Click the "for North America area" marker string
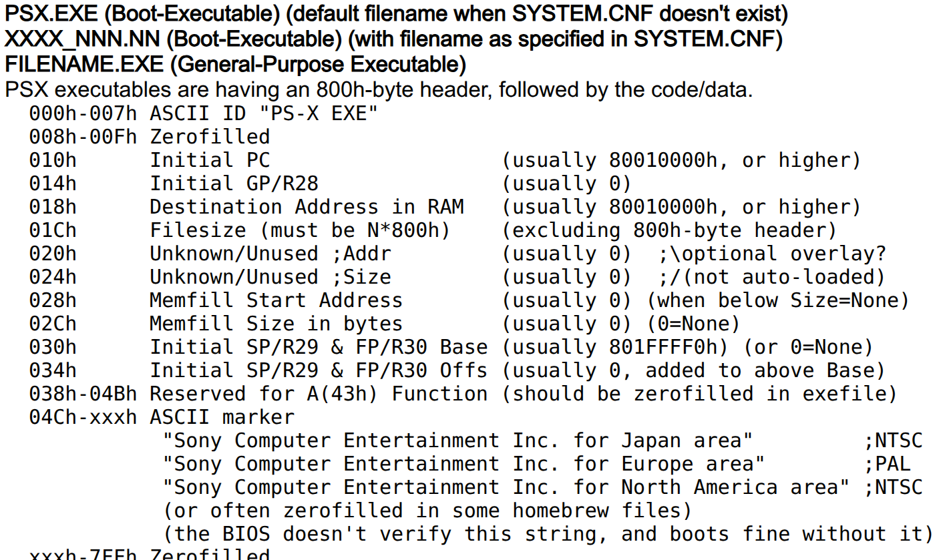Viewport: 949px width, 560px height. coord(507,487)
